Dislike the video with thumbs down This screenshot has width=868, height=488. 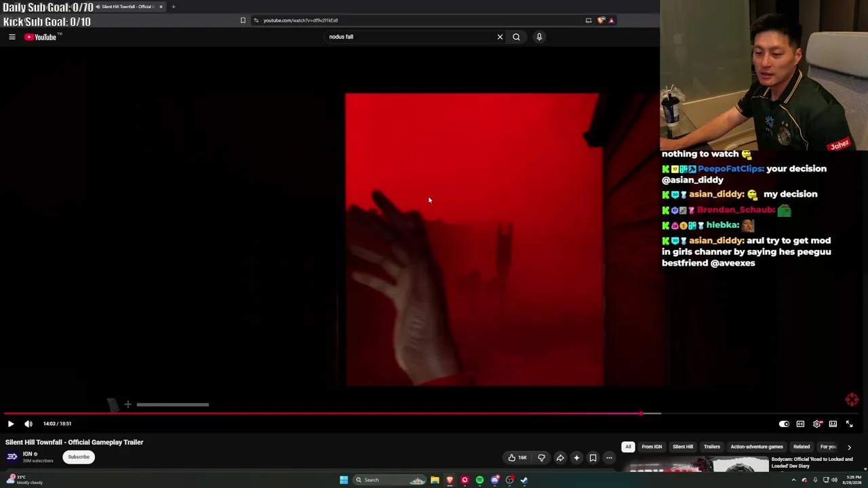coord(541,457)
